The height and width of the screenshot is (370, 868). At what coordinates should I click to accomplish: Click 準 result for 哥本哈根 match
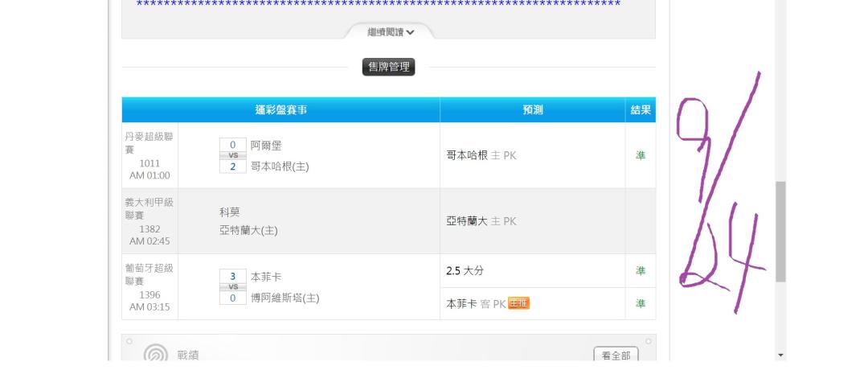pyautogui.click(x=641, y=156)
